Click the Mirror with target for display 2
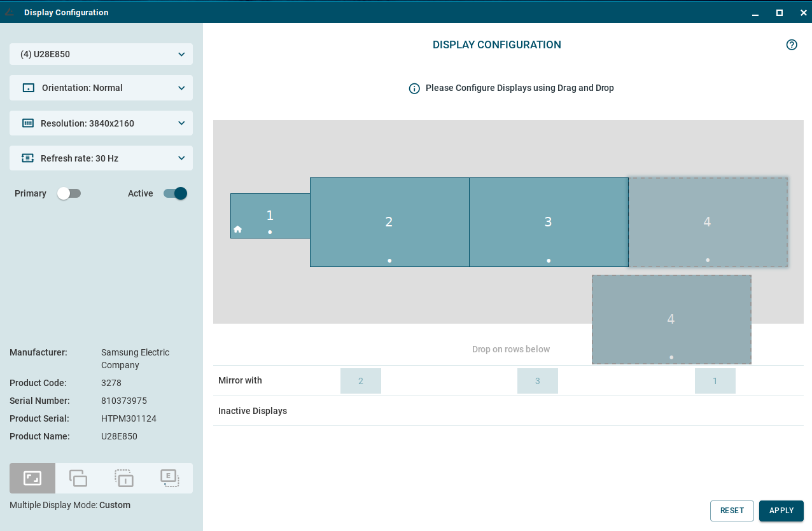This screenshot has height=531, width=812. click(x=361, y=381)
